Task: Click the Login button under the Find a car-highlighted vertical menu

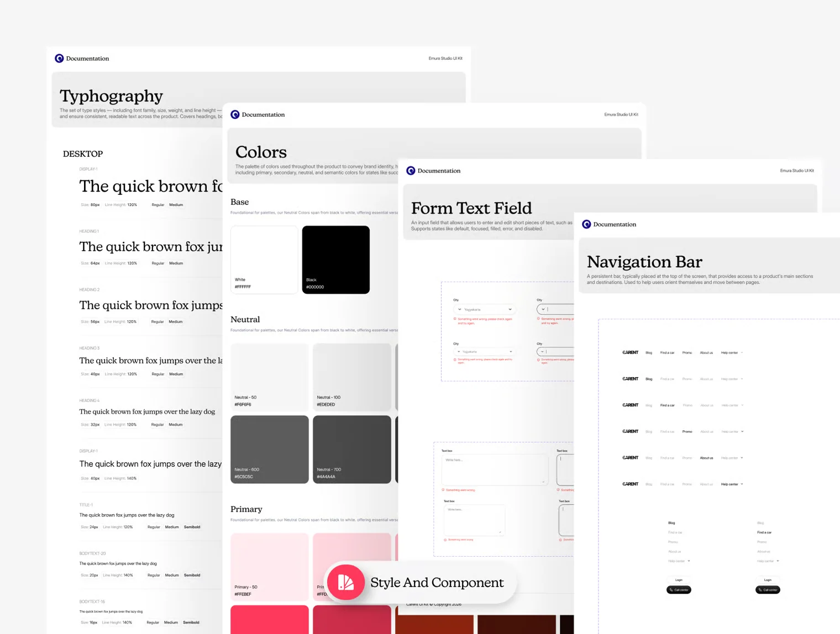Action: point(768,580)
